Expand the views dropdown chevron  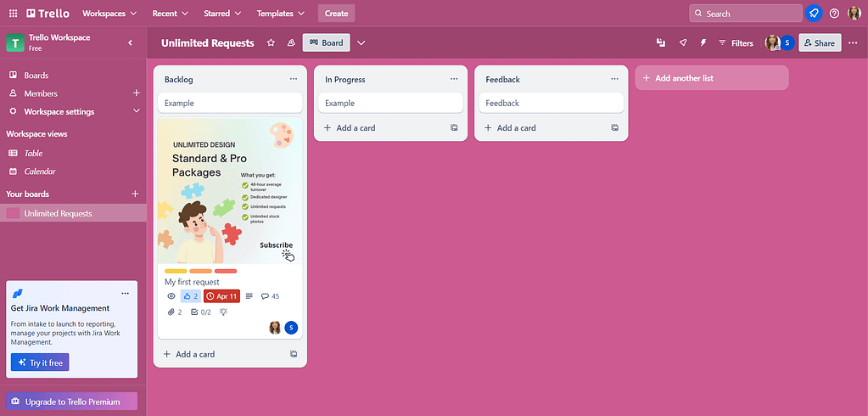(361, 42)
